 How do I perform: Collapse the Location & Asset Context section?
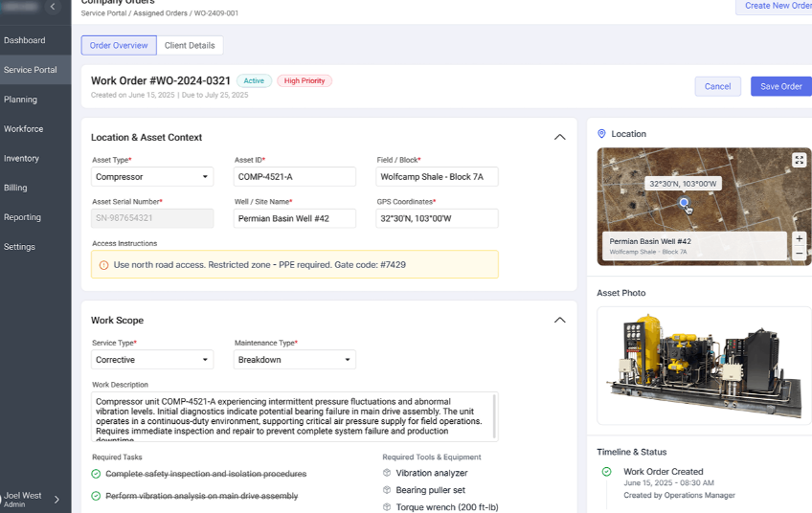(x=560, y=137)
